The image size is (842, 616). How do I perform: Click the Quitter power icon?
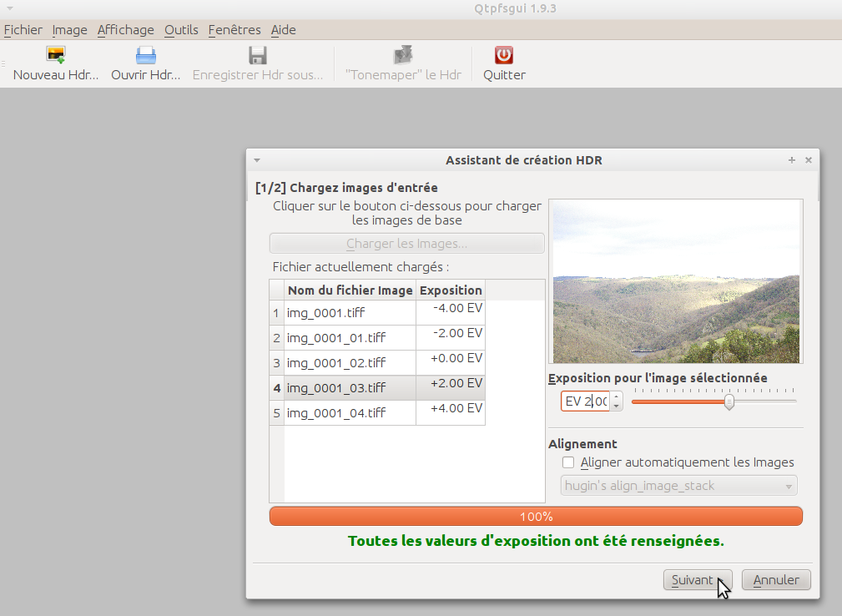504,56
